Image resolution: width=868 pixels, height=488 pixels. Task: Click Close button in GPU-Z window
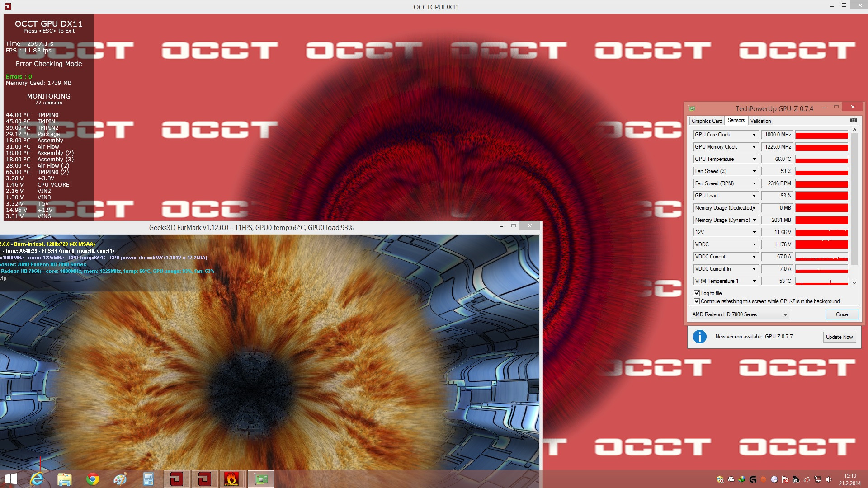[x=842, y=314]
